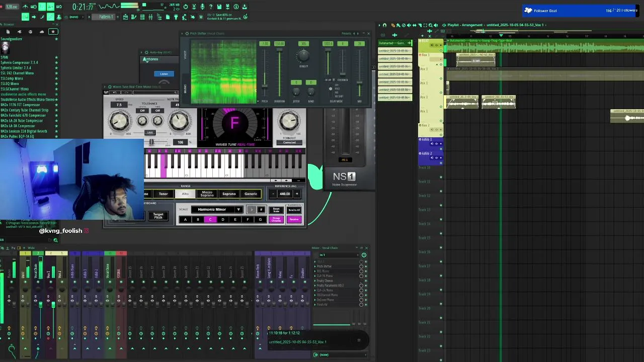The width and height of the screenshot is (644, 362).
Task: Open the plugin picker plug icon
Action: coord(176,17)
